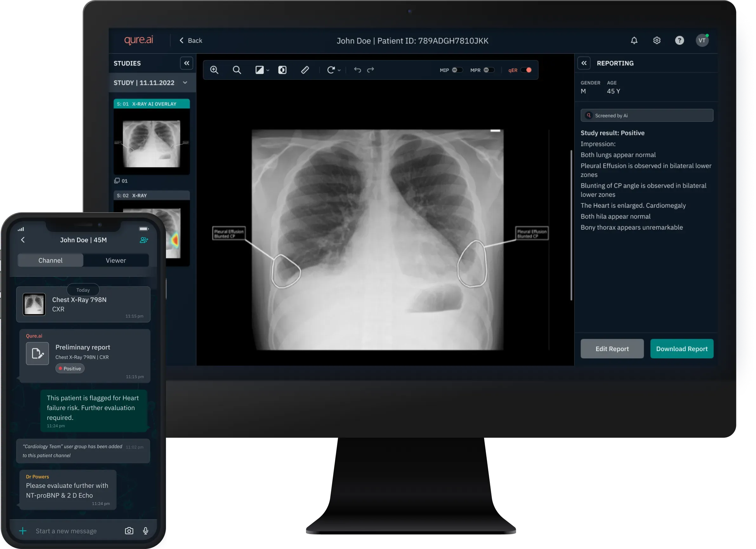Click the undo arrow in toolbar
Screen dimensions: 756x549
(x=357, y=70)
